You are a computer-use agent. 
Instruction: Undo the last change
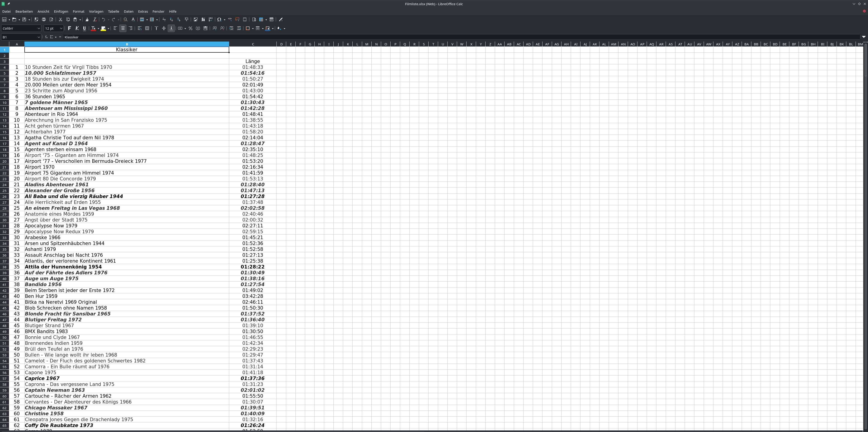point(103,19)
